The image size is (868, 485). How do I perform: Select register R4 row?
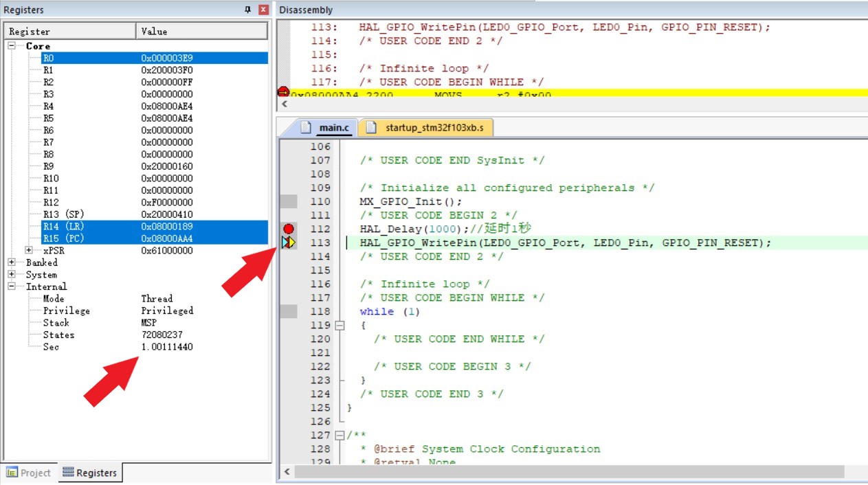155,106
